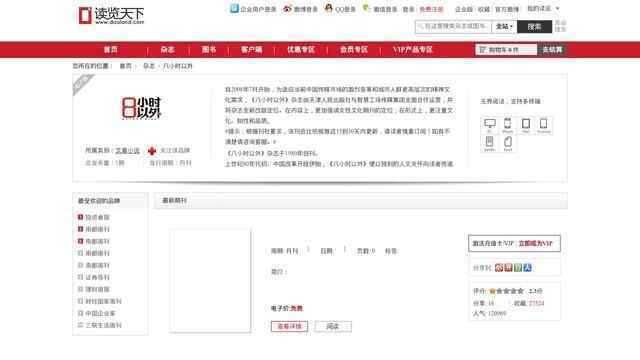Image resolution: width=640 pixels, height=360 pixels.
Task: Click the black 搜索 search button
Action: coord(534,27)
